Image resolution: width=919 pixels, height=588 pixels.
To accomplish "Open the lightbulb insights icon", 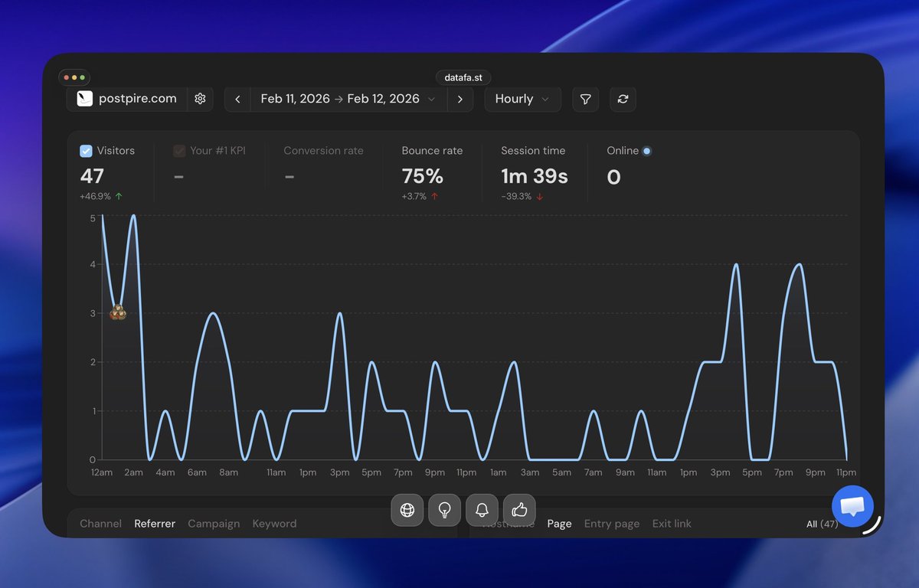I will coord(444,510).
